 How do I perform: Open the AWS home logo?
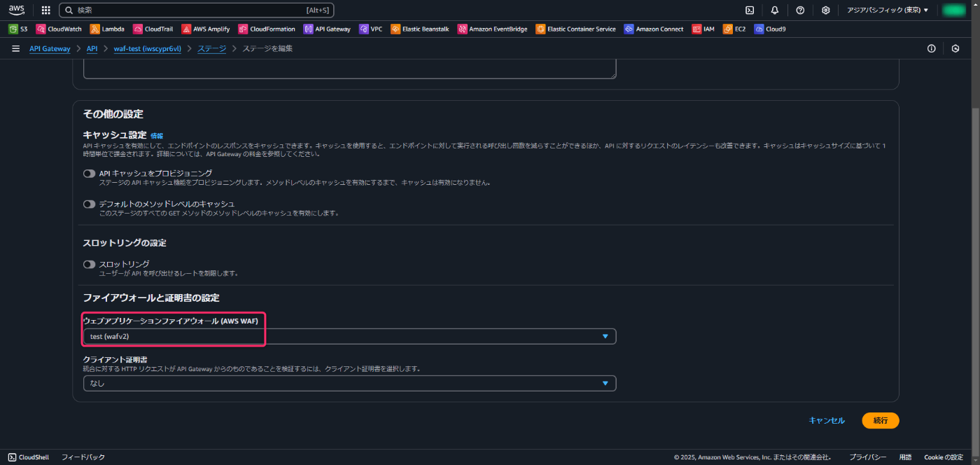point(16,10)
